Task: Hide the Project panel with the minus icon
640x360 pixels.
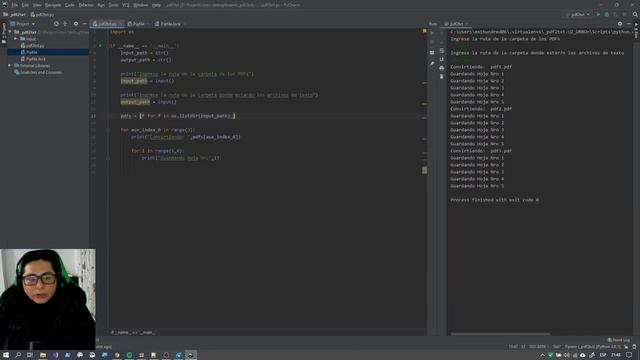Action: pyautogui.click(x=84, y=24)
